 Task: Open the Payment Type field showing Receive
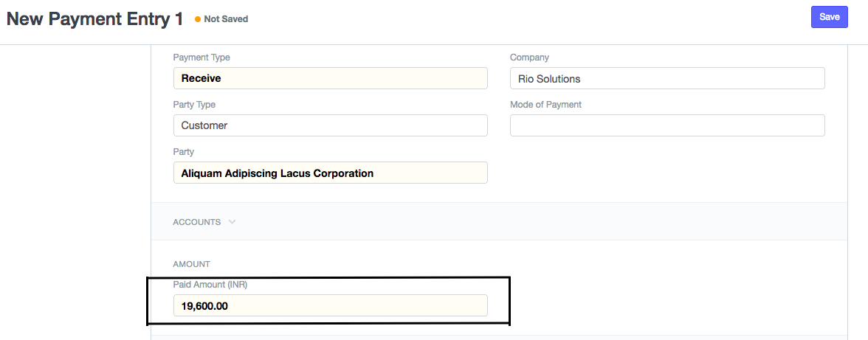330,78
